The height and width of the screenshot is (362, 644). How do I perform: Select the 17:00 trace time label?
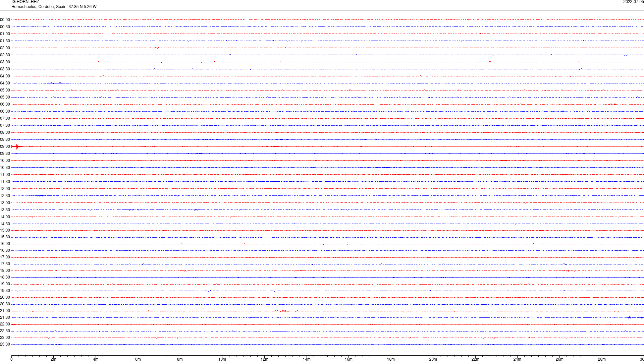[x=5, y=257]
